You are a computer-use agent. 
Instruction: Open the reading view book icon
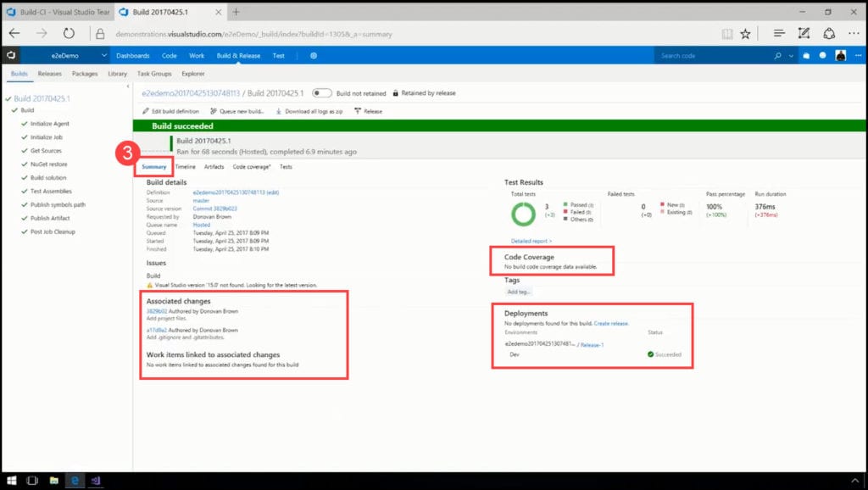726,34
